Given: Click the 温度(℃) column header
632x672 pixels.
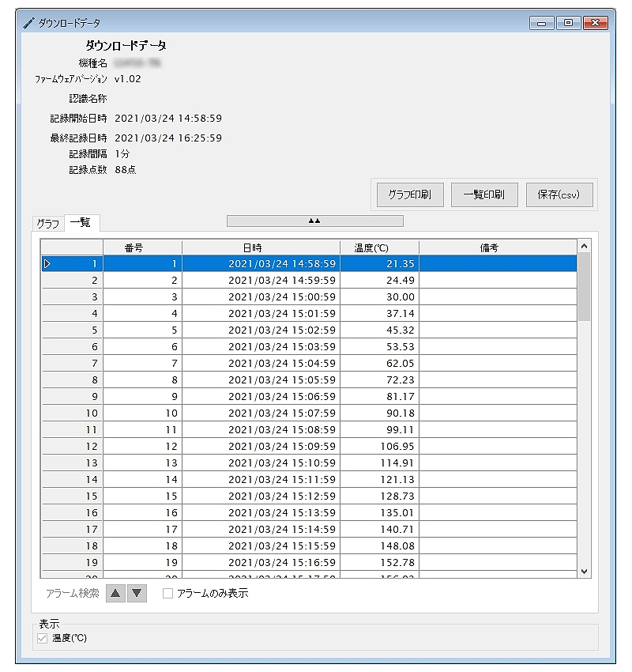Looking at the screenshot, I should pyautogui.click(x=379, y=247).
